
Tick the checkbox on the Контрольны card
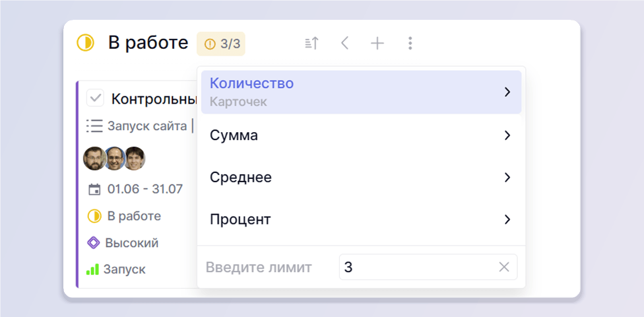95,98
